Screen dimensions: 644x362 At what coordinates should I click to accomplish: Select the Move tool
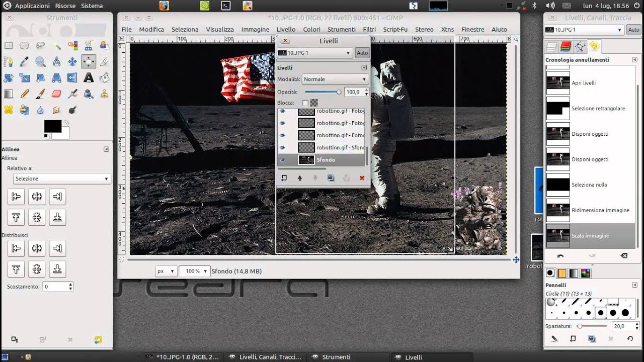[x=72, y=62]
